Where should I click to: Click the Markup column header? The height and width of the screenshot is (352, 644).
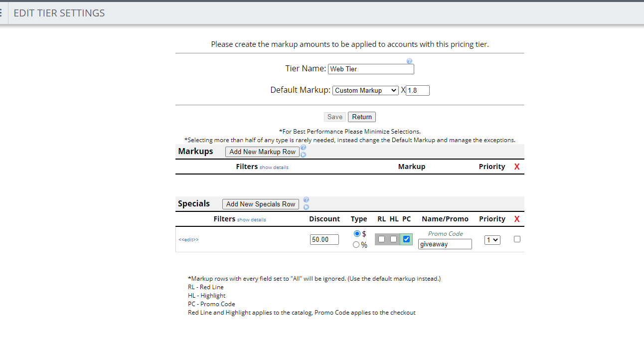click(x=412, y=167)
